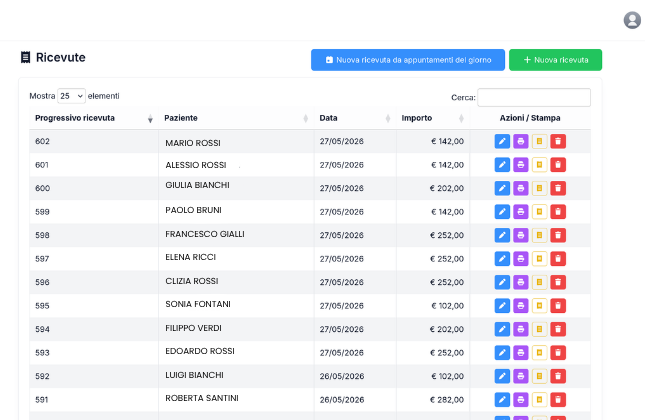Screen dimensions: 645x420
Task: Click Nuova ricevuta da appuntamenti del giorno
Action: (408, 60)
